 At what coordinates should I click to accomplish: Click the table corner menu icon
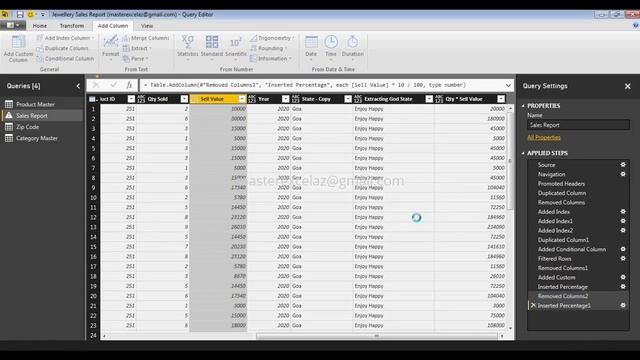tap(93, 99)
